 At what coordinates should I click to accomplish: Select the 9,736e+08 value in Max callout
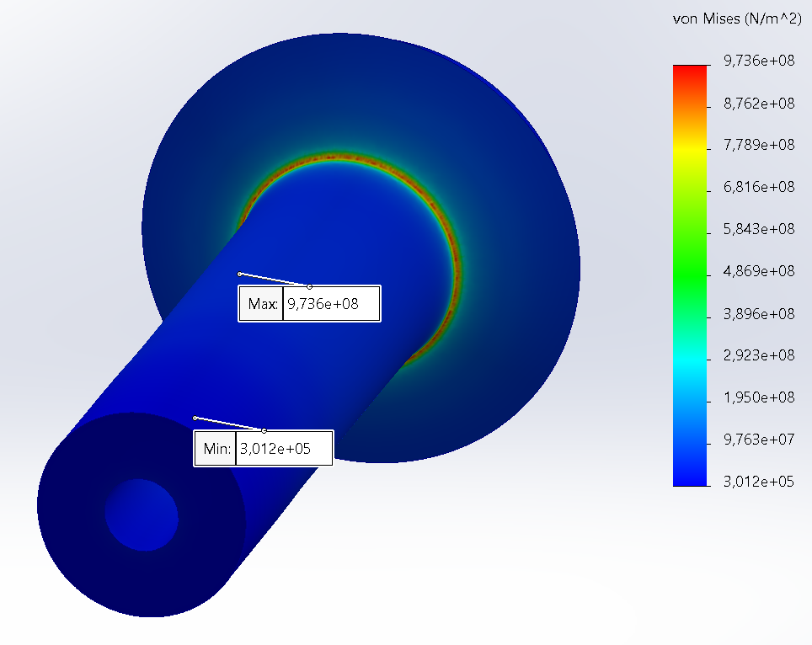(323, 304)
